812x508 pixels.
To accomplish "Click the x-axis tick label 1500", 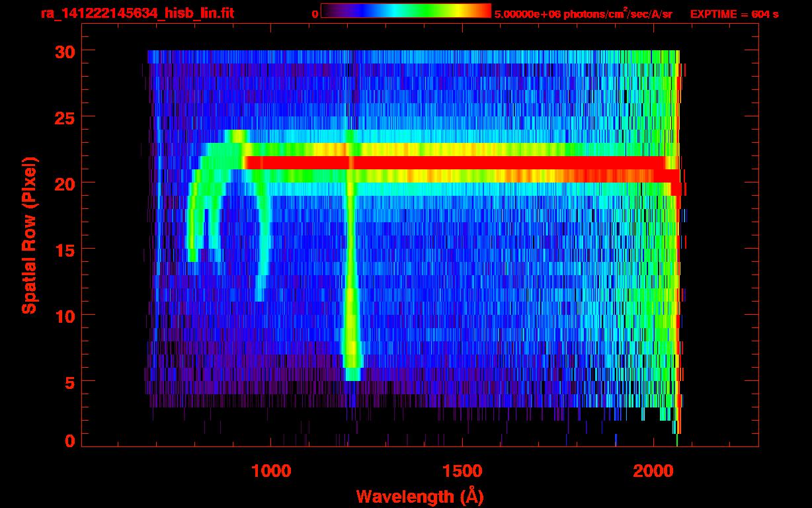I will point(462,470).
